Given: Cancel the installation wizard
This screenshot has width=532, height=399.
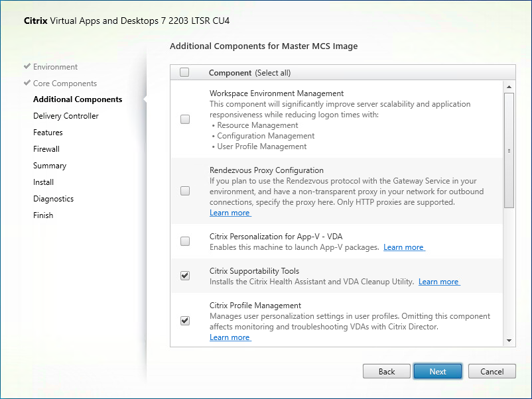Looking at the screenshot, I should tap(492, 371).
